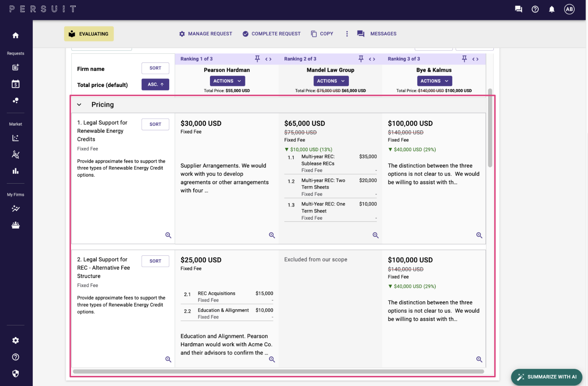Click arrows icon on Ranking 2 of 3

[372, 59]
